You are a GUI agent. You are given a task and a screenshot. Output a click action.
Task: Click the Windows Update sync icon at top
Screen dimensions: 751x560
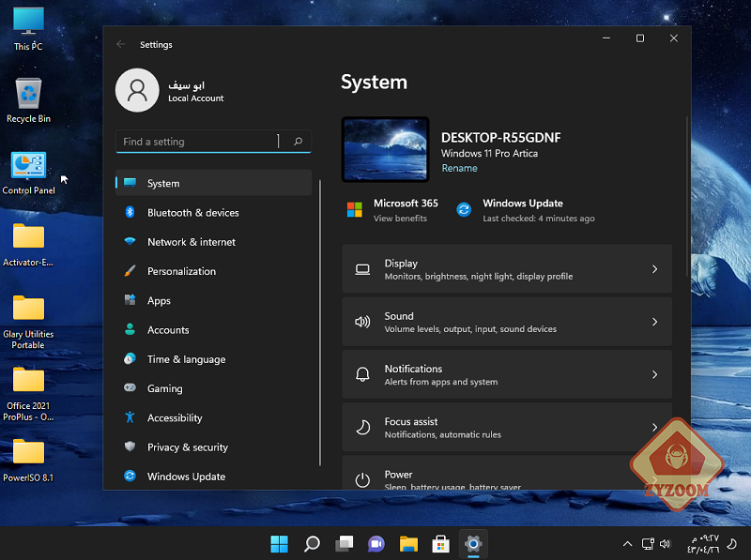click(464, 209)
